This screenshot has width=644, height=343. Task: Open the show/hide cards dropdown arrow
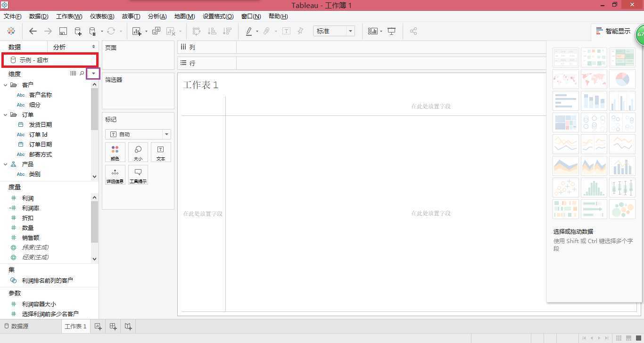381,32
